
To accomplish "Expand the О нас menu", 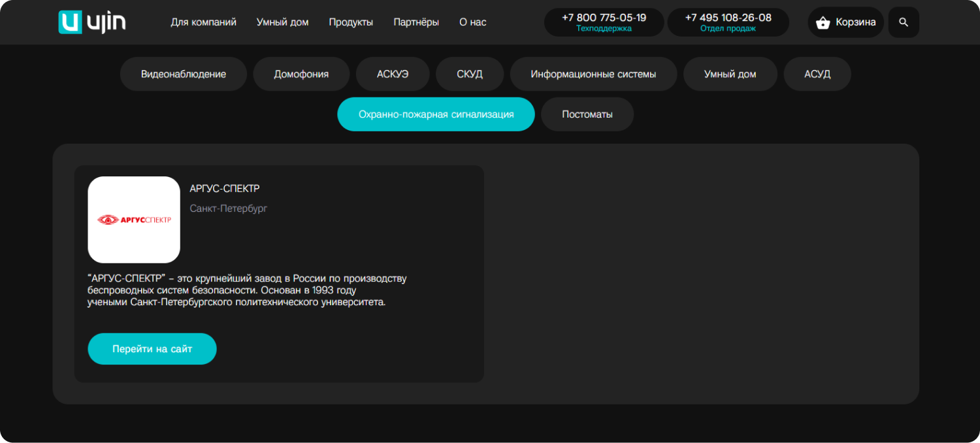I will tap(472, 22).
